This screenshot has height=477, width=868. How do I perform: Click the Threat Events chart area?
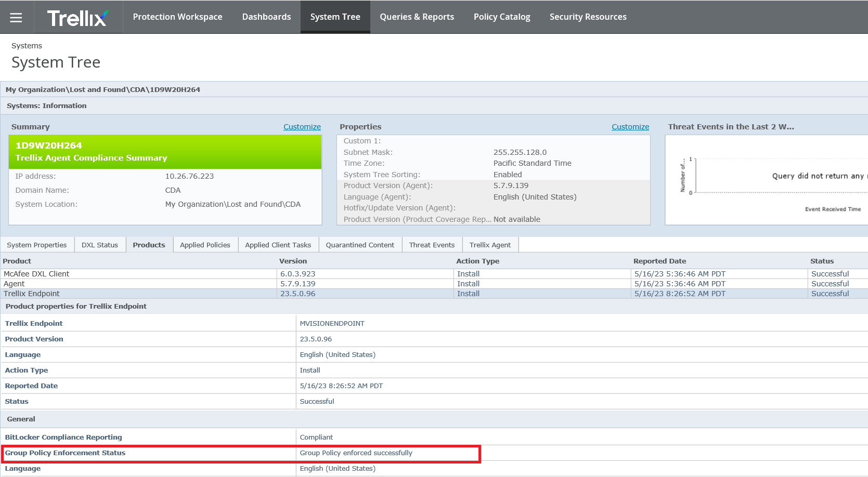click(x=767, y=180)
